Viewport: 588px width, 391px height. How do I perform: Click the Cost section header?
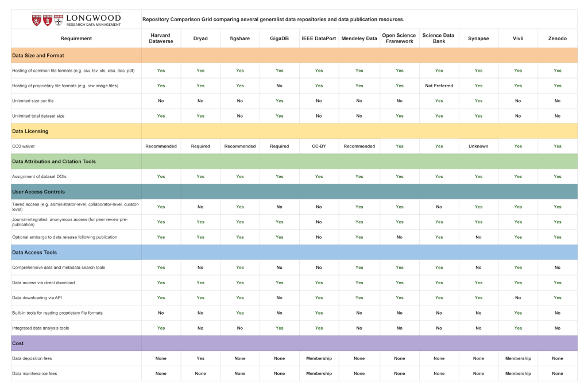coord(18,343)
